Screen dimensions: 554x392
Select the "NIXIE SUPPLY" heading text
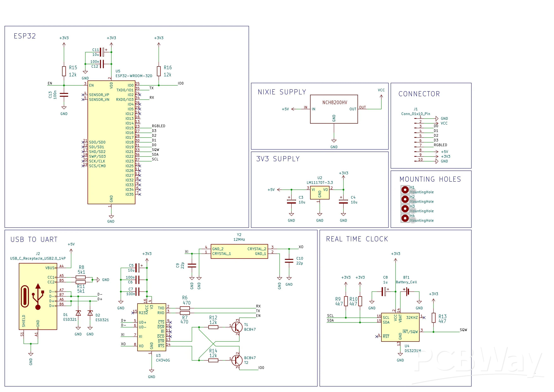pos(282,92)
